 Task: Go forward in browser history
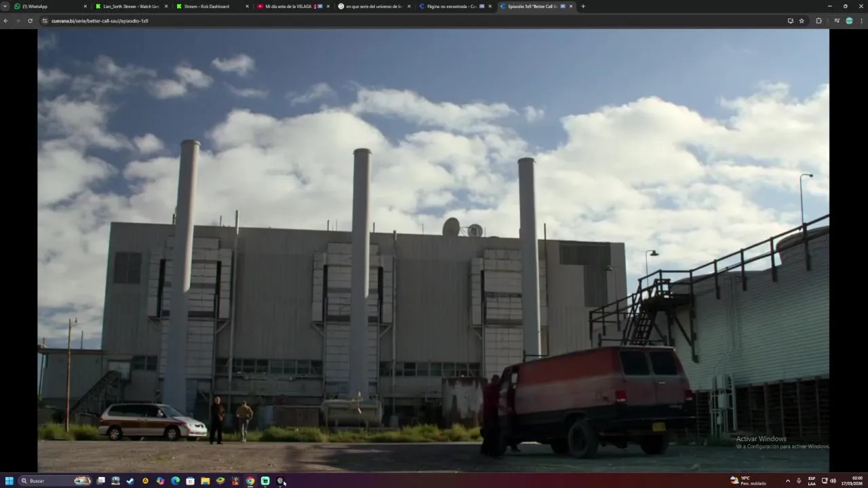18,21
